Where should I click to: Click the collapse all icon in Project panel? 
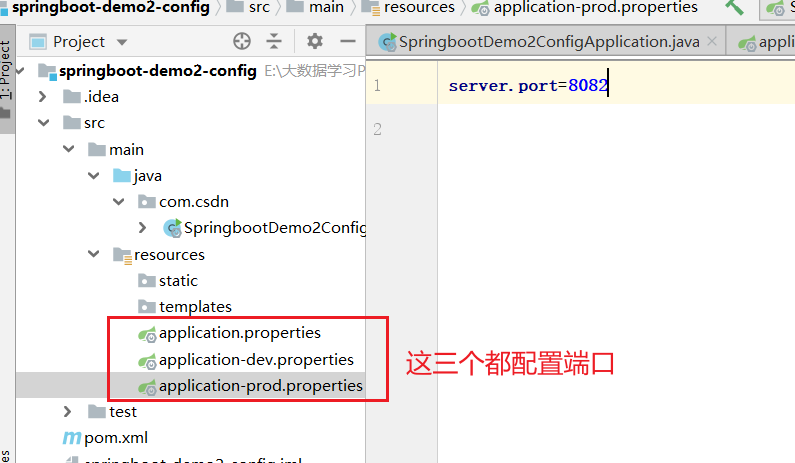274,41
